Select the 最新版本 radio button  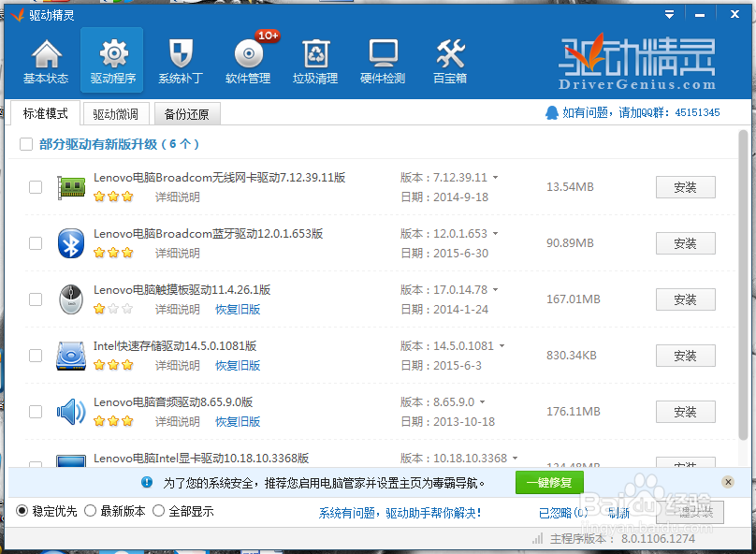click(90, 511)
